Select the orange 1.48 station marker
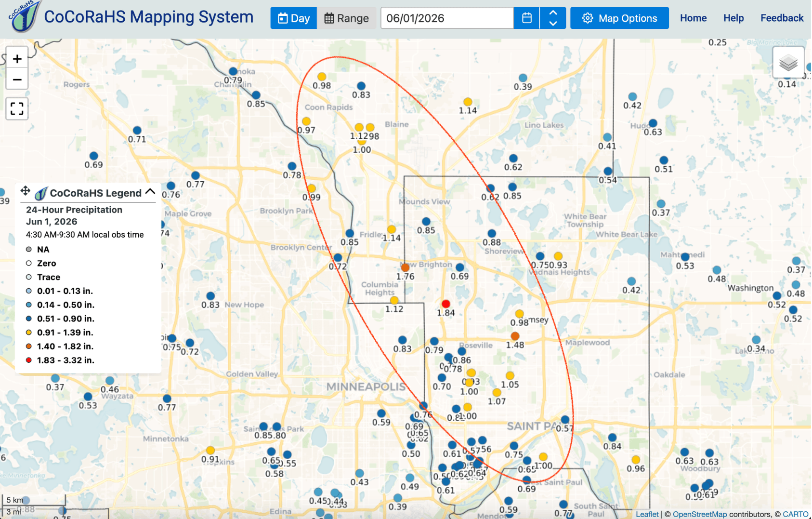This screenshot has height=519, width=812. 515,336
